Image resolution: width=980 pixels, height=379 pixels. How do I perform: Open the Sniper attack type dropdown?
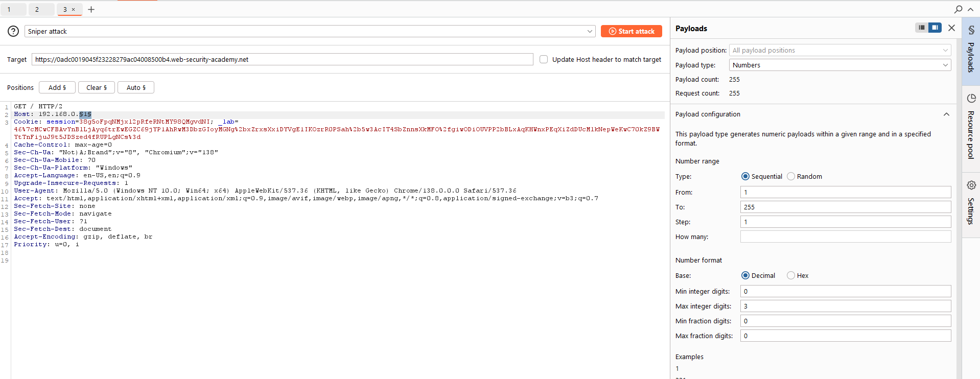(310, 31)
